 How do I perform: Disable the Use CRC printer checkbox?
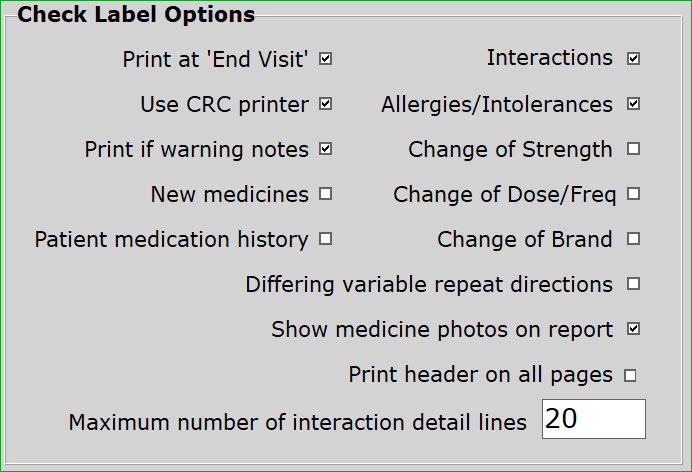[326, 104]
